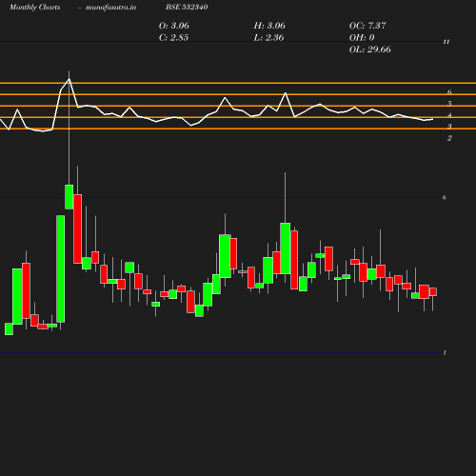The image size is (476, 476).
Task: Click the 'BSE 532340' ticker label
Action: tap(187, 8)
